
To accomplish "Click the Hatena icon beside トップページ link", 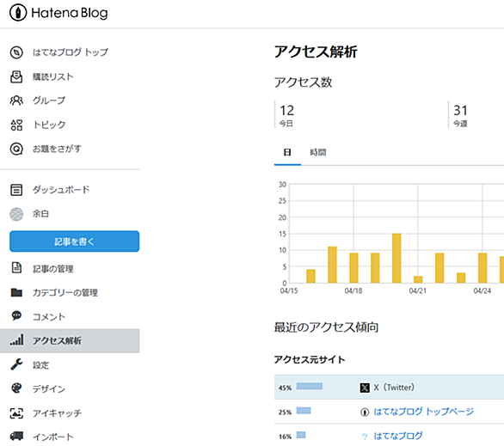I will (365, 412).
